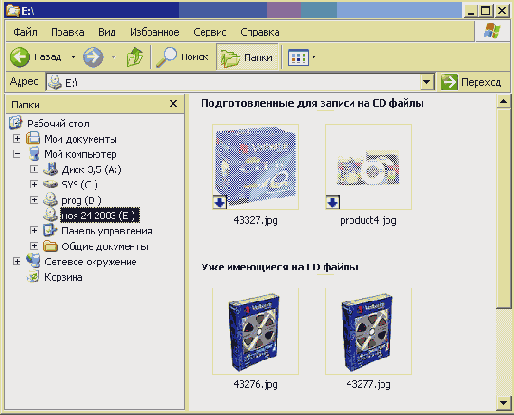514x415 pixels.
Task: Minimize the E:\ window
Action: [471, 11]
